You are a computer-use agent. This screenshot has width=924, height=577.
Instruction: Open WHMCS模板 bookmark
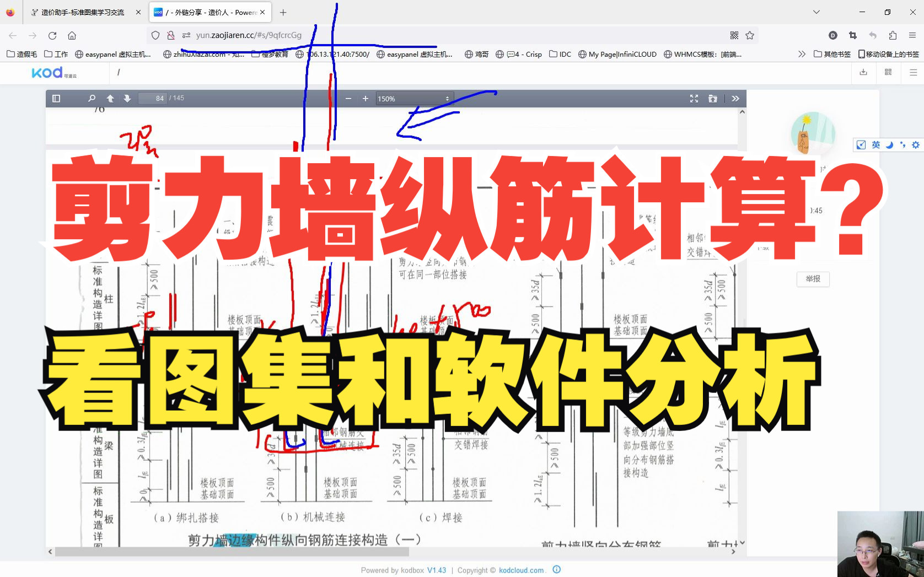point(703,54)
